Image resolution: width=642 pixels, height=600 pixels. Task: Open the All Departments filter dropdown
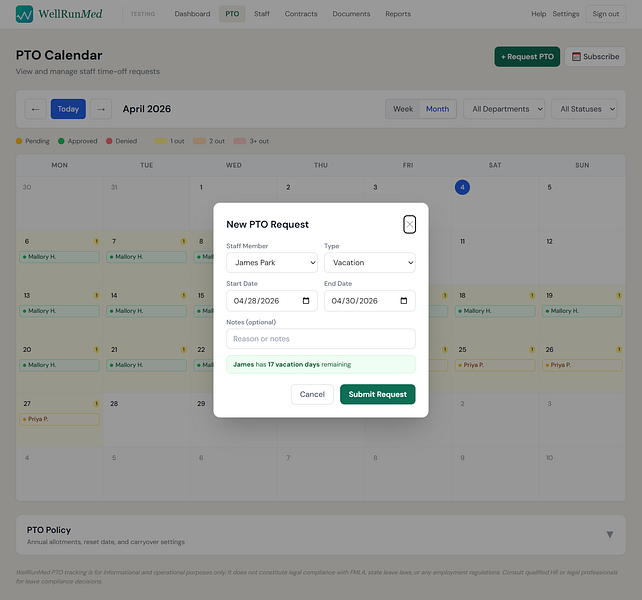coord(504,109)
